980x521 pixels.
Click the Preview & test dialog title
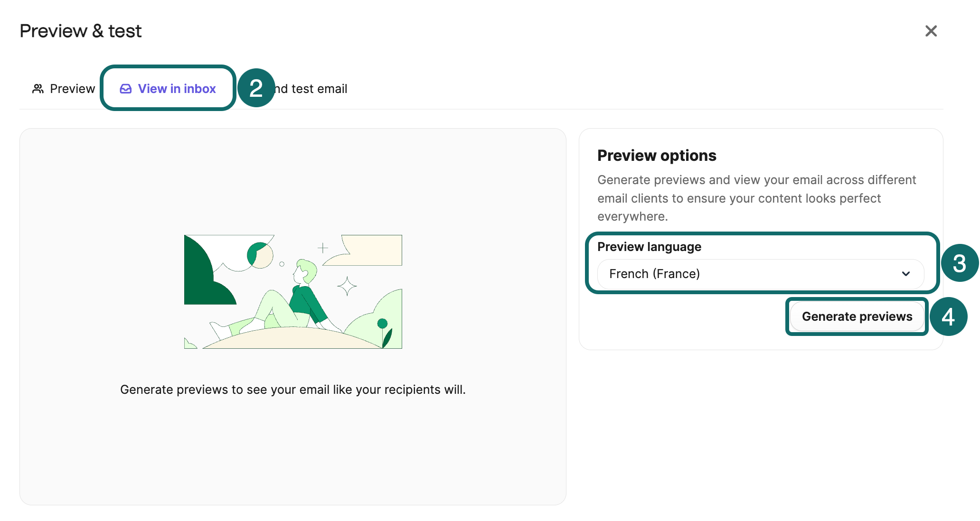pyautogui.click(x=80, y=30)
